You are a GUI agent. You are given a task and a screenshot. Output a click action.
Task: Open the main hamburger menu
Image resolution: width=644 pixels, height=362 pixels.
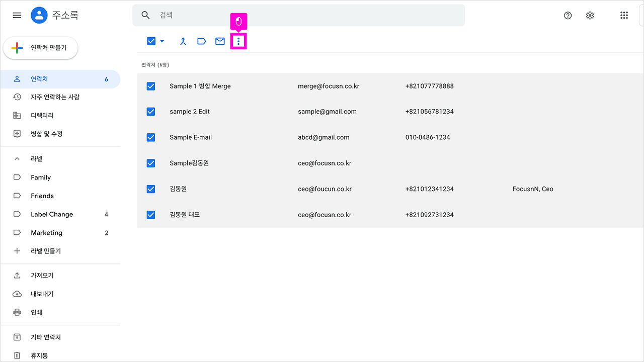(x=17, y=15)
